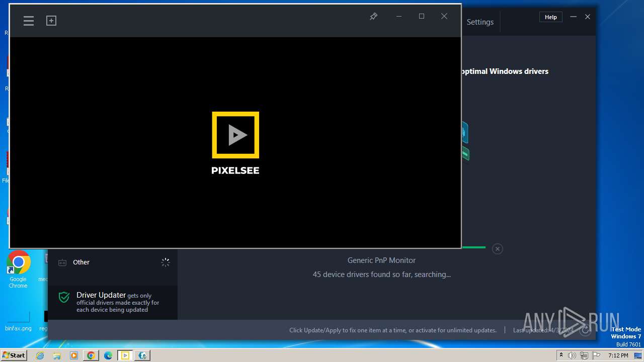Close the Driver Updater window
This screenshot has width=644, height=362.
(x=587, y=17)
